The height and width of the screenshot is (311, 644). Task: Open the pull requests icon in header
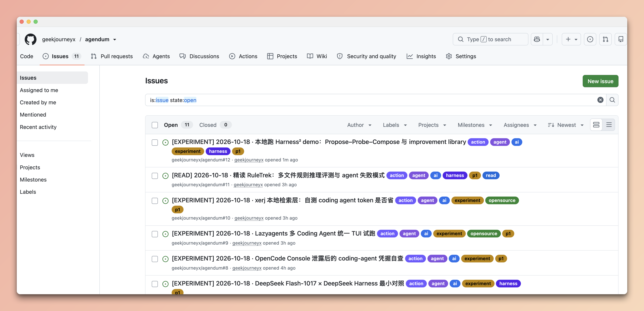coord(606,39)
